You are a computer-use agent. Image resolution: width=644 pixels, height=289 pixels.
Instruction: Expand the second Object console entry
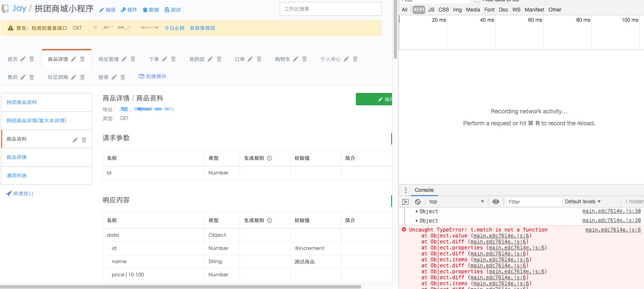coord(417,221)
